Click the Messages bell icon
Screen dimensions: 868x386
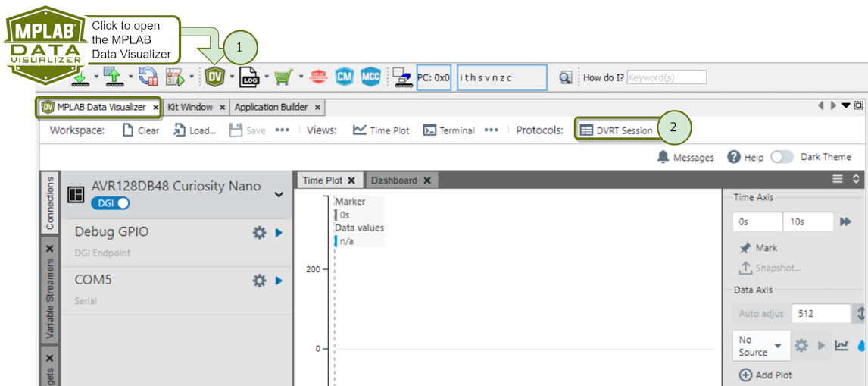coord(663,157)
